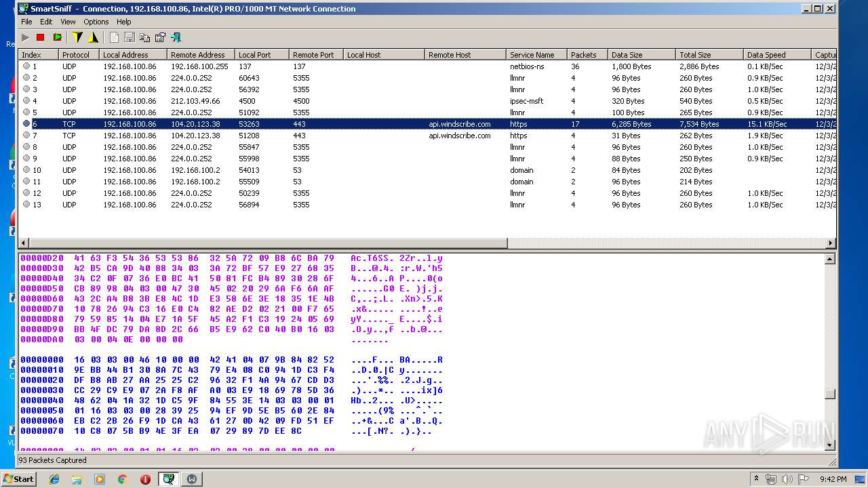Click the Exit door icon

pyautogui.click(x=176, y=37)
